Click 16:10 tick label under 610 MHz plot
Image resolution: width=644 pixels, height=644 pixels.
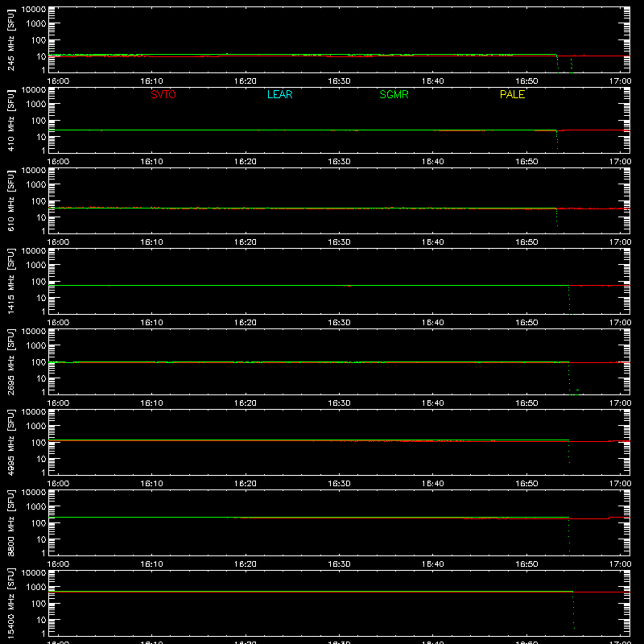point(151,242)
